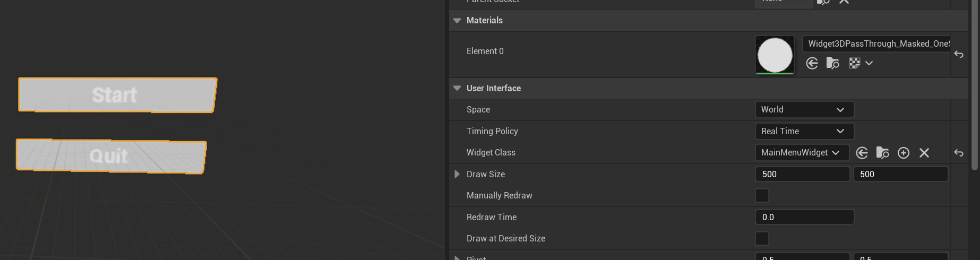Browse to MainMenuWidget in Content Browser
Image resolution: width=980 pixels, height=260 pixels.
[882, 153]
